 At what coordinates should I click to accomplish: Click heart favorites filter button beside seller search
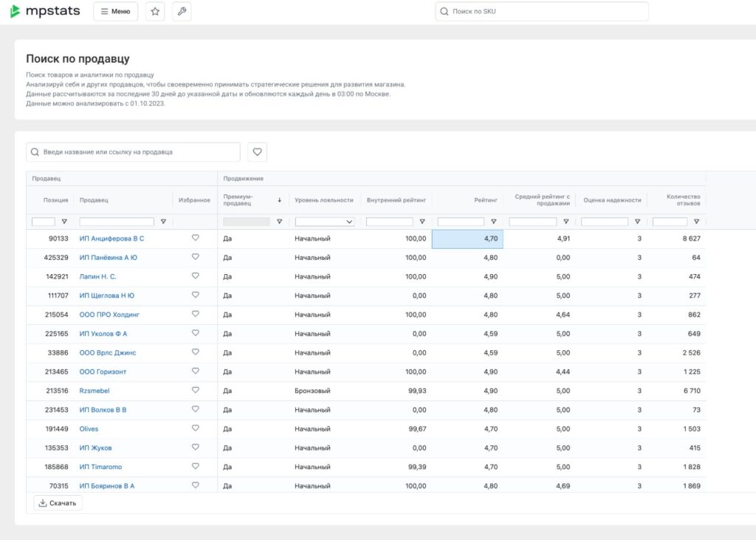coord(257,152)
